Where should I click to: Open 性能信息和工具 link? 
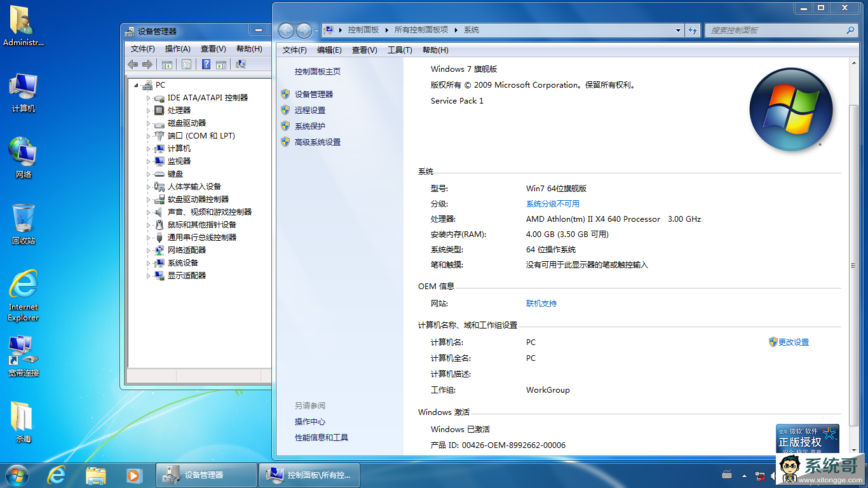322,438
